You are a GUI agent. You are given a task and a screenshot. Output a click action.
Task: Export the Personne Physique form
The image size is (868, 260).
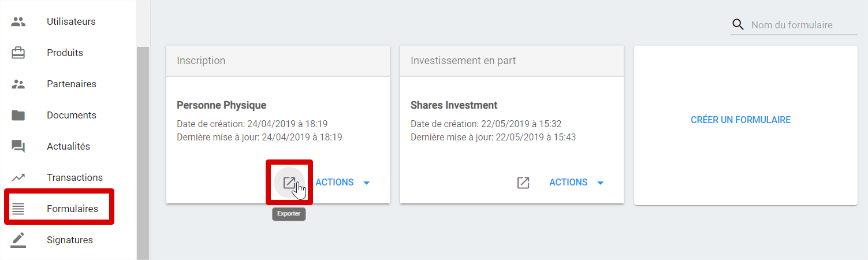pyautogui.click(x=289, y=183)
